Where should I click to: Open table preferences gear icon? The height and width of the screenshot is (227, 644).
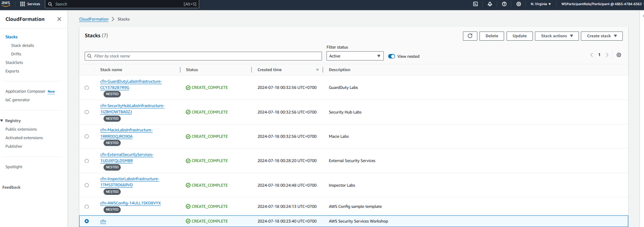pyautogui.click(x=619, y=55)
